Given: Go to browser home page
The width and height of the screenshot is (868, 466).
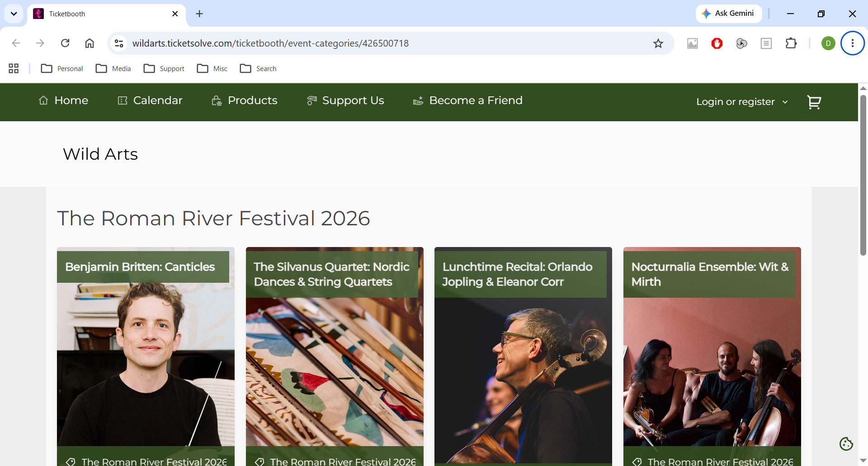Looking at the screenshot, I should coord(90,43).
